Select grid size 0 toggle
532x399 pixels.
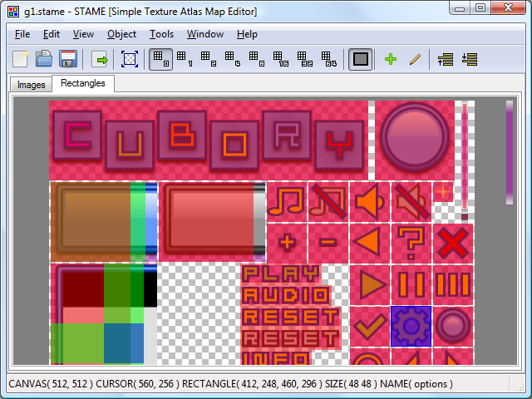tap(160, 59)
